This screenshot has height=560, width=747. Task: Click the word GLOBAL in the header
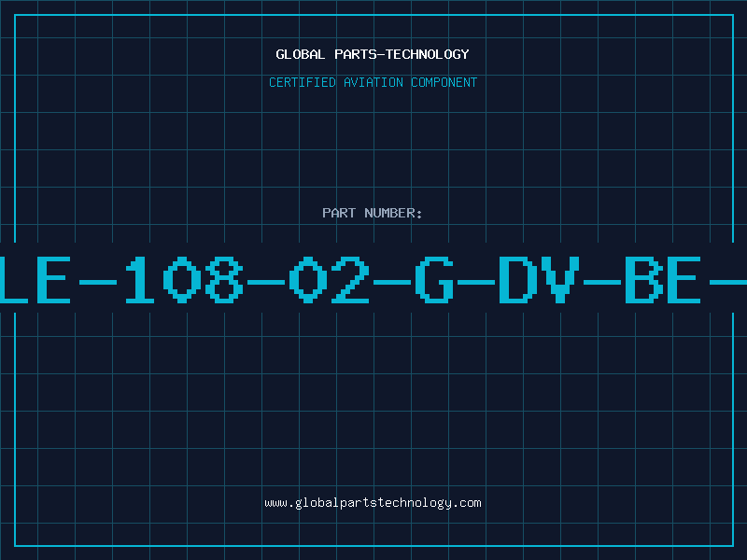pos(300,54)
